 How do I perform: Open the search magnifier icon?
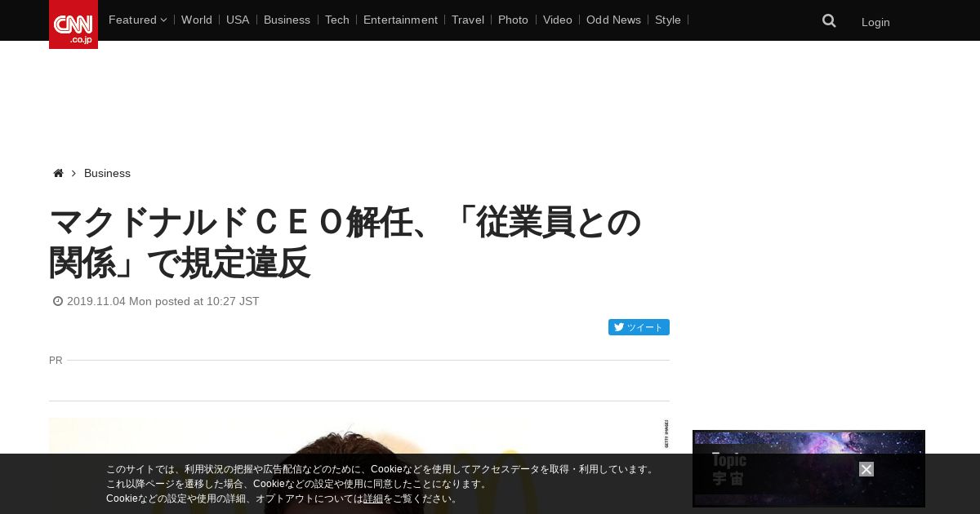(x=829, y=21)
